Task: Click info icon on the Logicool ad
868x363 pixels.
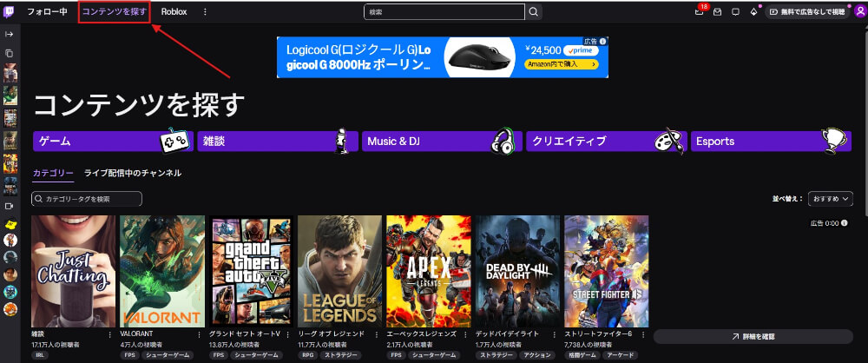Action: 602,41
